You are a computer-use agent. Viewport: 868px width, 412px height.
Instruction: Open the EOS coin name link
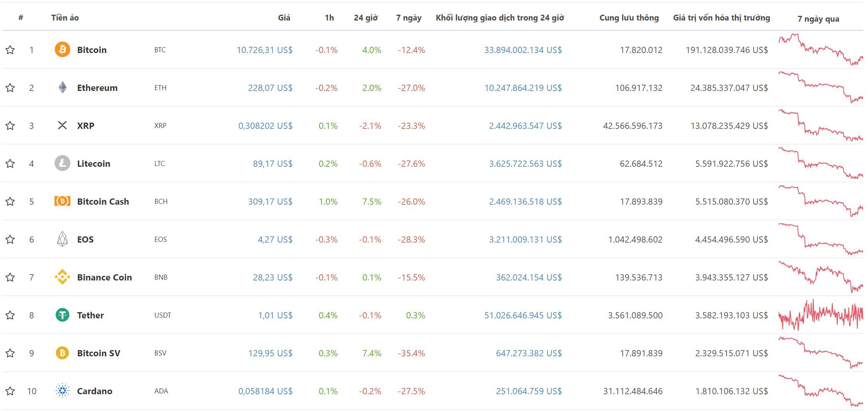pos(85,239)
